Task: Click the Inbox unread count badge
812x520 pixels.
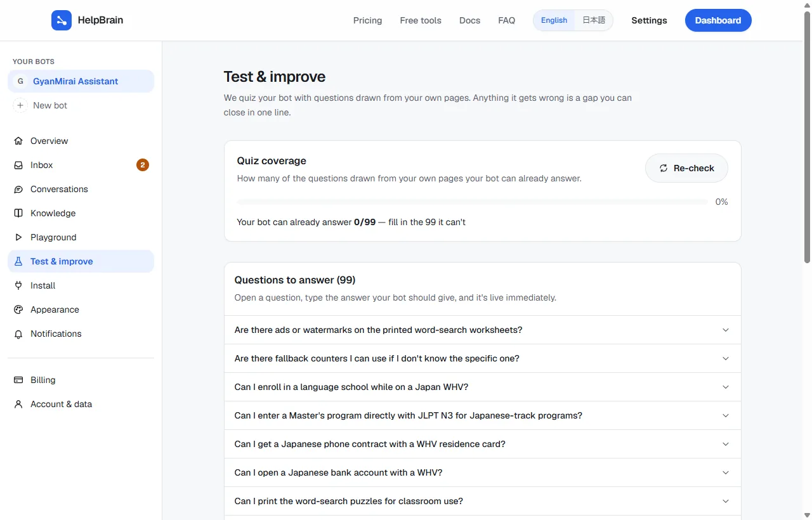Action: tap(143, 165)
